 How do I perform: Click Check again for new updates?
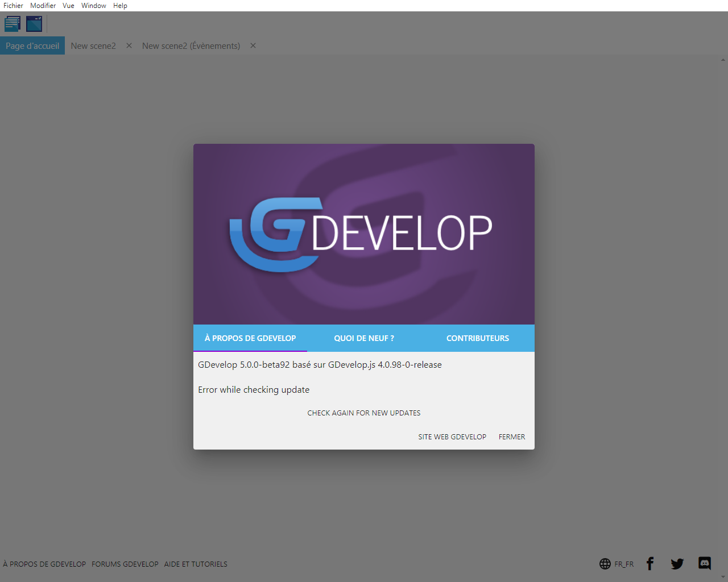point(364,413)
